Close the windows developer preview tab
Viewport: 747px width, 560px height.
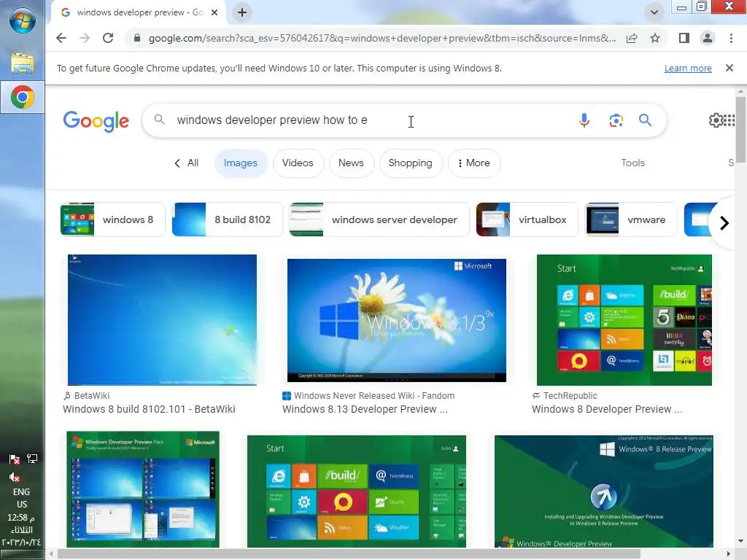click(215, 12)
